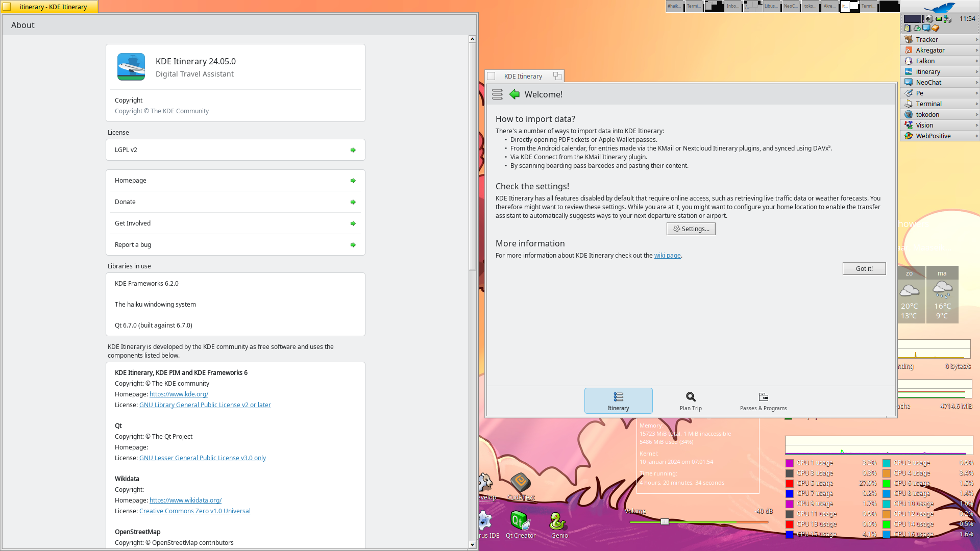Click the CPU 5 usage red swatch
Screen dimensions: 980x551
click(790, 484)
